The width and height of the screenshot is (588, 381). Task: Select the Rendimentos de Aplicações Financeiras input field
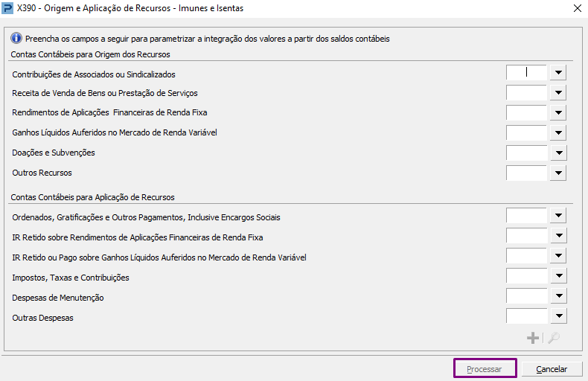526,112
